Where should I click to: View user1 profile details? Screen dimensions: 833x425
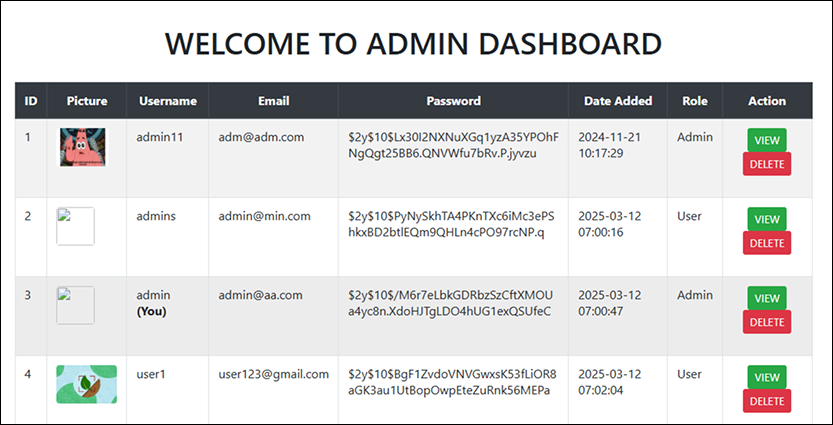[767, 377]
